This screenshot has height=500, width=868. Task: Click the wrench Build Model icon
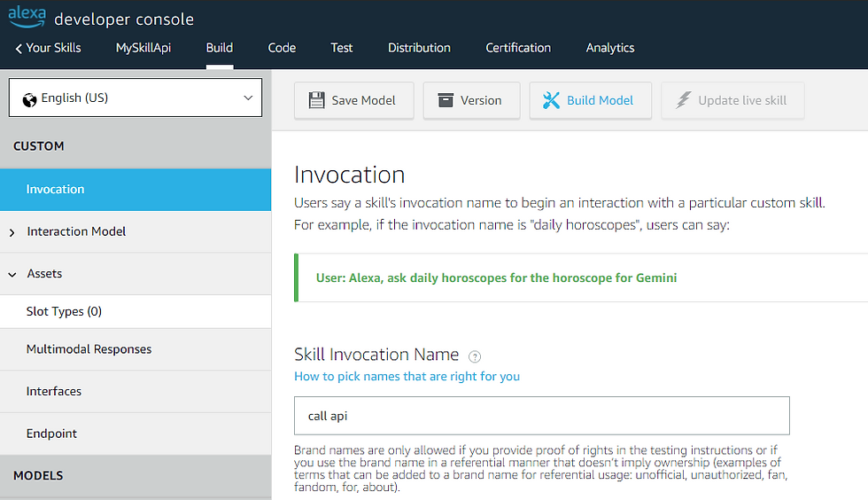551,100
